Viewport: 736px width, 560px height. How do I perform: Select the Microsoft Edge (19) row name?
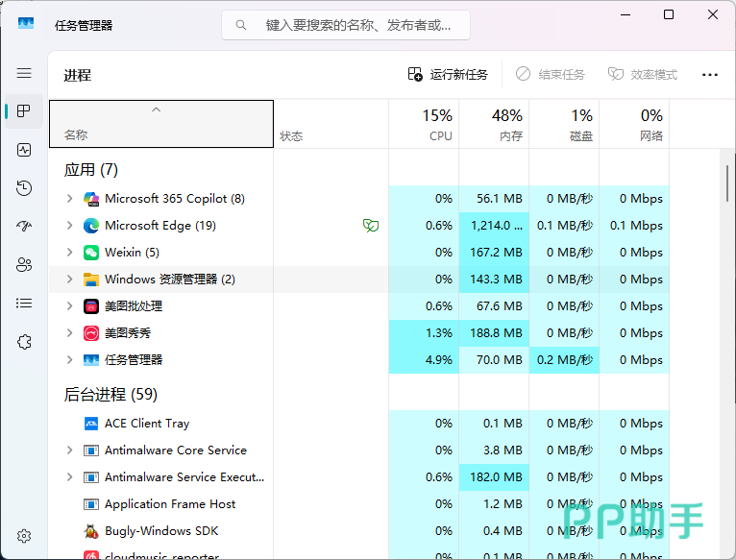(x=160, y=226)
